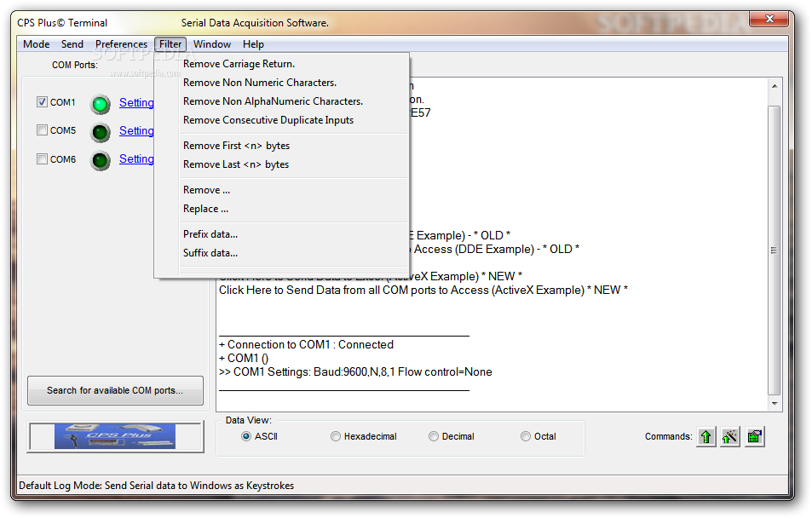This screenshot has height=518, width=812.
Task: Open the Help menu
Action: click(x=253, y=44)
